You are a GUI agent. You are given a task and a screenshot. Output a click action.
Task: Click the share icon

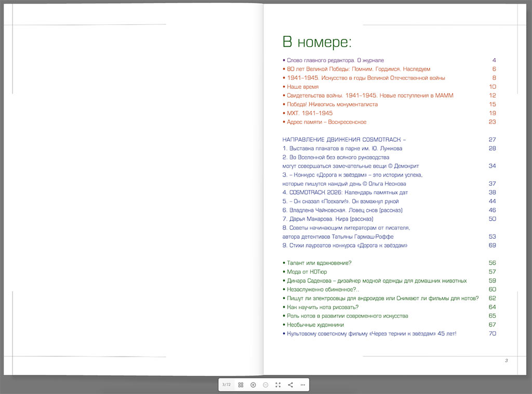click(290, 385)
